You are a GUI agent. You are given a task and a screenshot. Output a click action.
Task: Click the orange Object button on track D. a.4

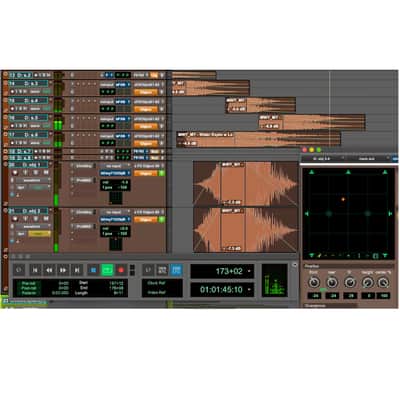[146, 109]
